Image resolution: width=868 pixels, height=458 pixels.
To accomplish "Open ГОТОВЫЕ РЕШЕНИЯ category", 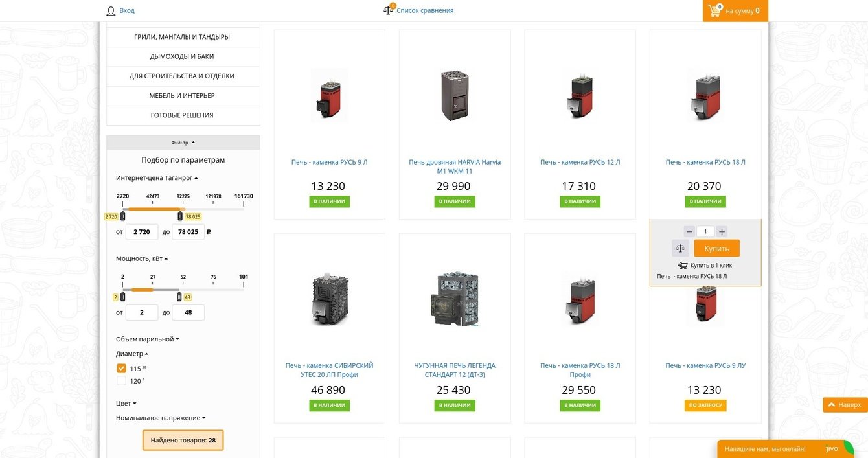I will pyautogui.click(x=183, y=115).
